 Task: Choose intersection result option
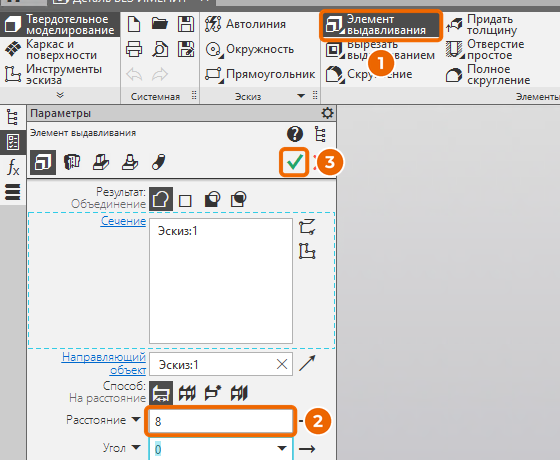238,199
